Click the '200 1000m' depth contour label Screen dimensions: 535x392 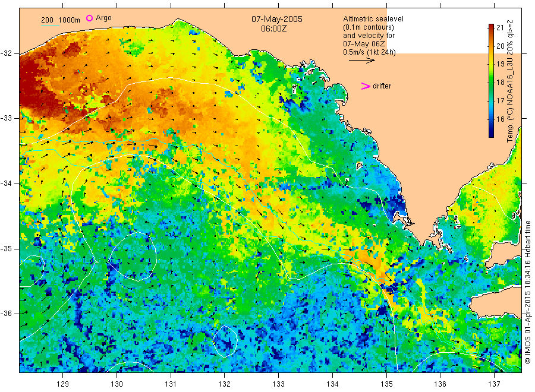coord(61,20)
